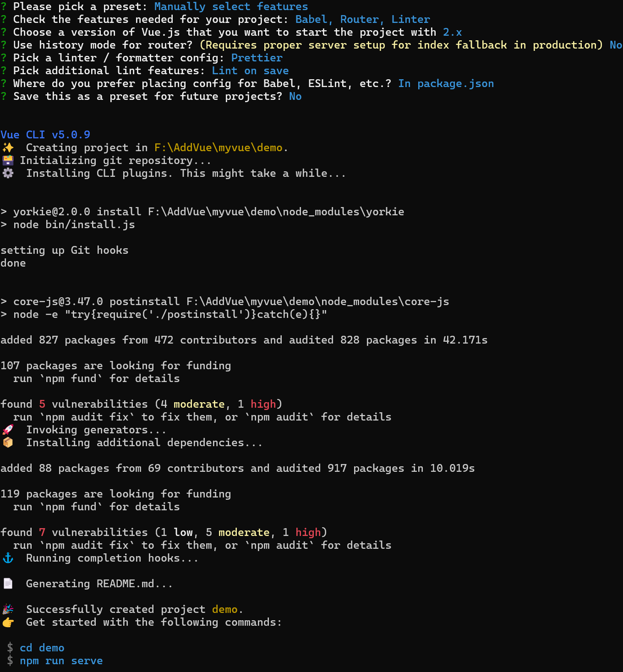Click the 'npm run serve' command text
Screen dimensions: 623x672
point(61,661)
